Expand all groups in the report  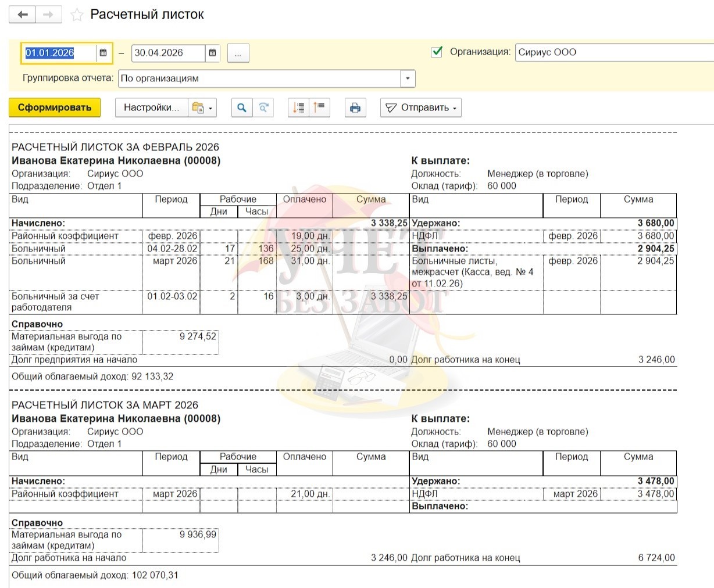(298, 107)
